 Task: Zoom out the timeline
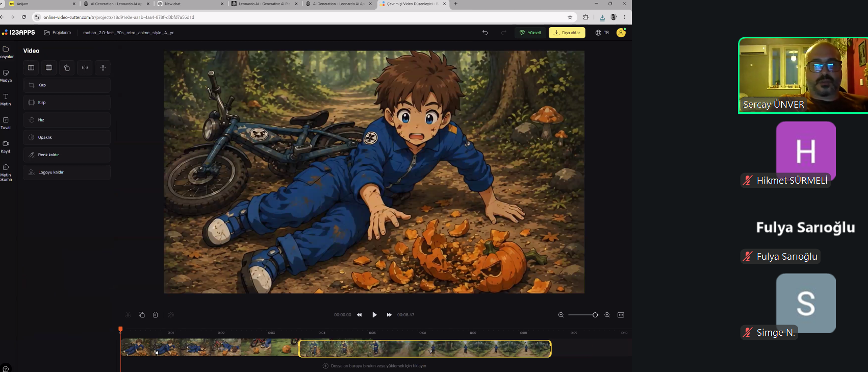point(561,315)
